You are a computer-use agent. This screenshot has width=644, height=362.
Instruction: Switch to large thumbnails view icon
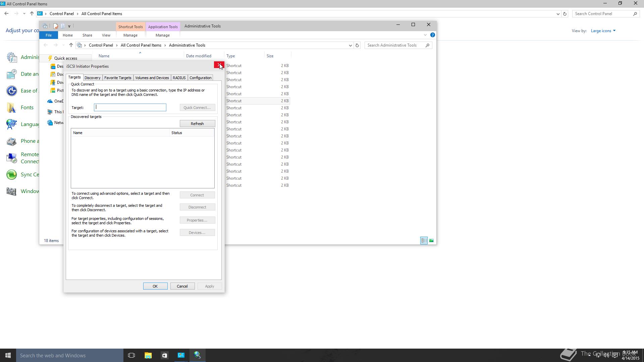pos(431,241)
